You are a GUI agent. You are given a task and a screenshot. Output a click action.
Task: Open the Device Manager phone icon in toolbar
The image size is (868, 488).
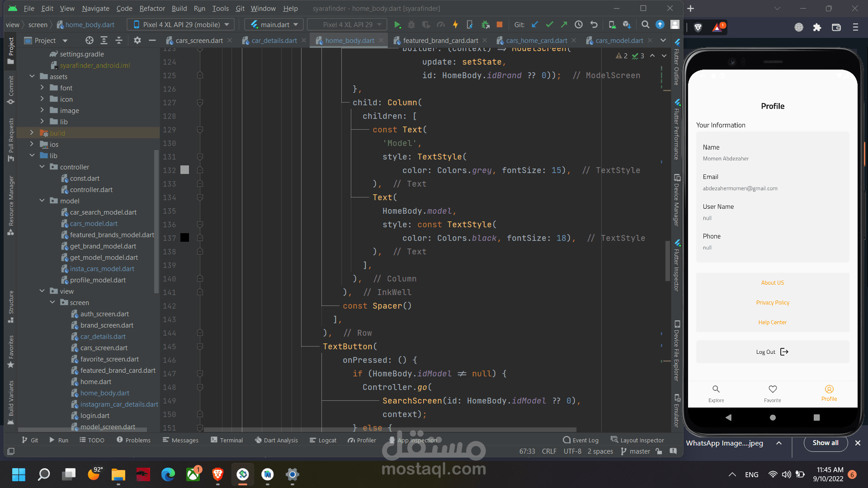pyautogui.click(x=612, y=25)
